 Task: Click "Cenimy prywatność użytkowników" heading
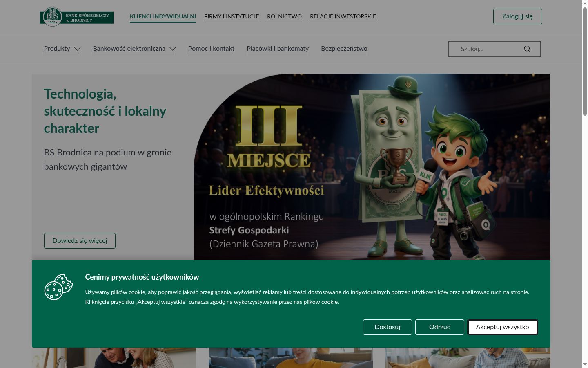(x=142, y=277)
